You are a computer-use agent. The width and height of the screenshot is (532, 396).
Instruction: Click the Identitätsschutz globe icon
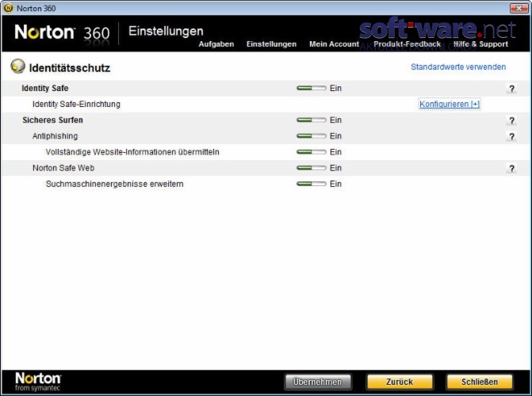[17, 66]
